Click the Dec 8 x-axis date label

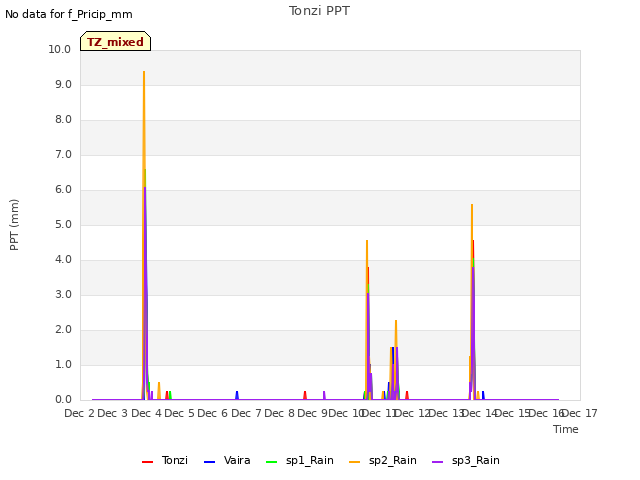pos(280,413)
